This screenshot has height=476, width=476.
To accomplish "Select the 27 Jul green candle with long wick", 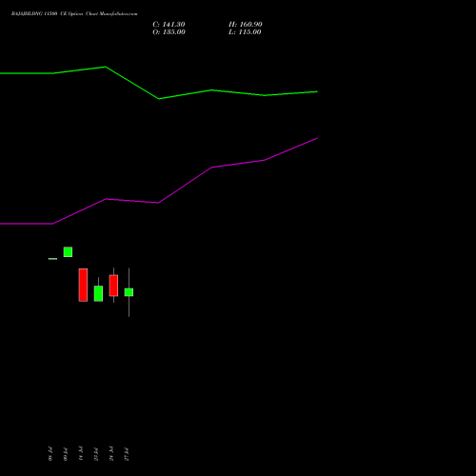I will [129, 292].
